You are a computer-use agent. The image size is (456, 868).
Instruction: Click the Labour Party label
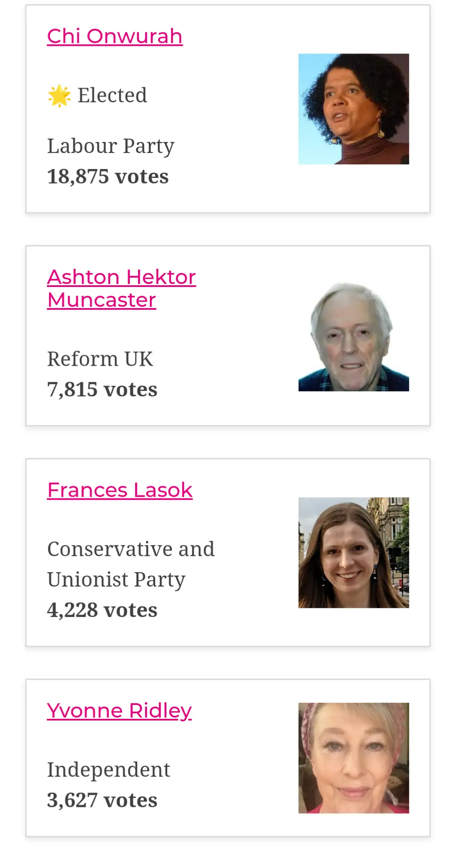111,146
